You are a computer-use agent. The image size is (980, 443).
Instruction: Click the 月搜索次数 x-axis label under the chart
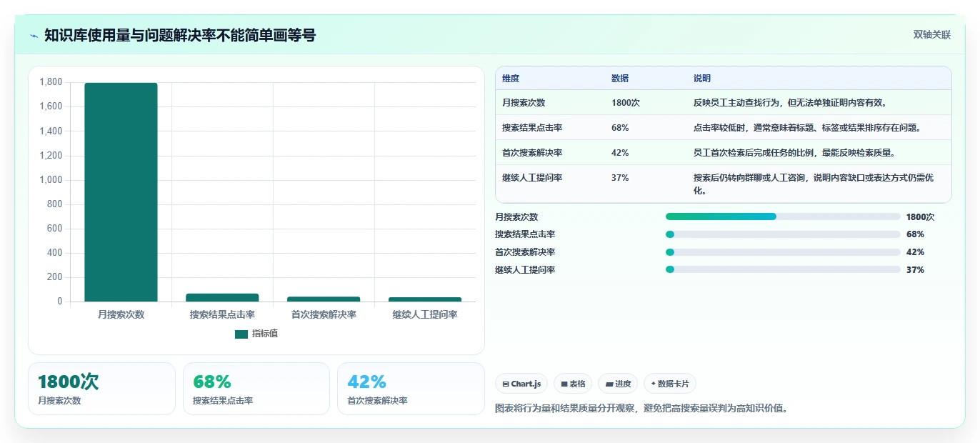[121, 314]
